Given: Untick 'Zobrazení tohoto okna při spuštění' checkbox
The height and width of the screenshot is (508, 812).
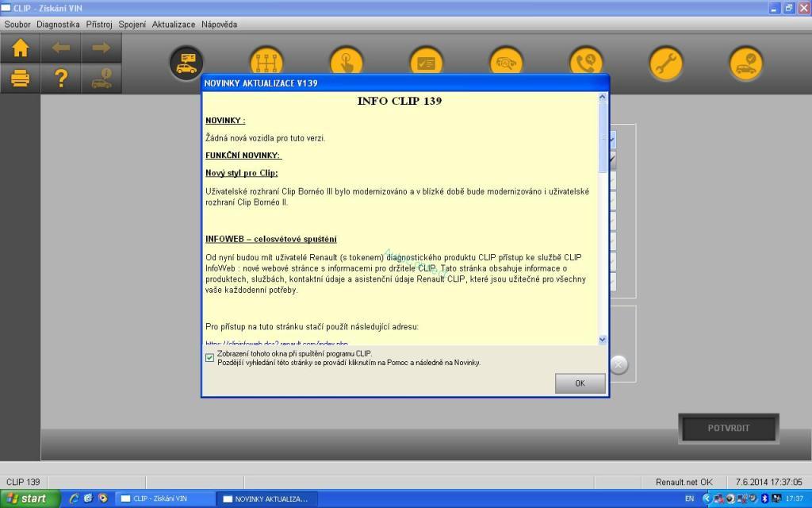Looking at the screenshot, I should click(x=209, y=358).
